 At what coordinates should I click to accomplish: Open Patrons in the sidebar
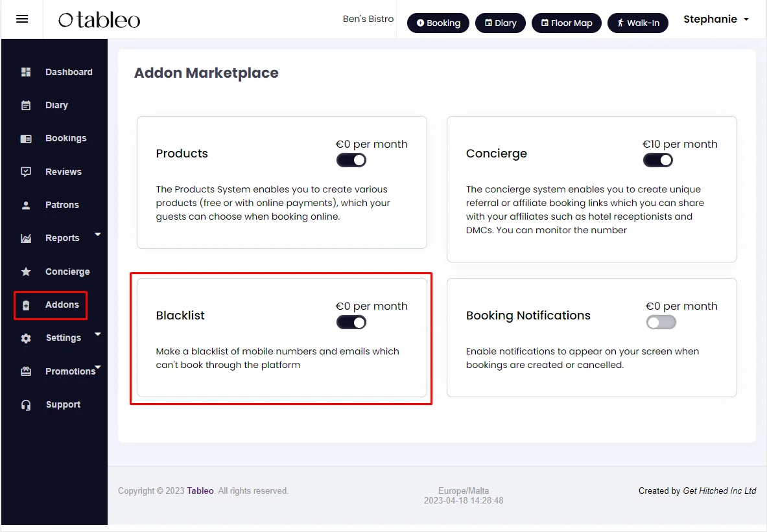click(x=62, y=205)
